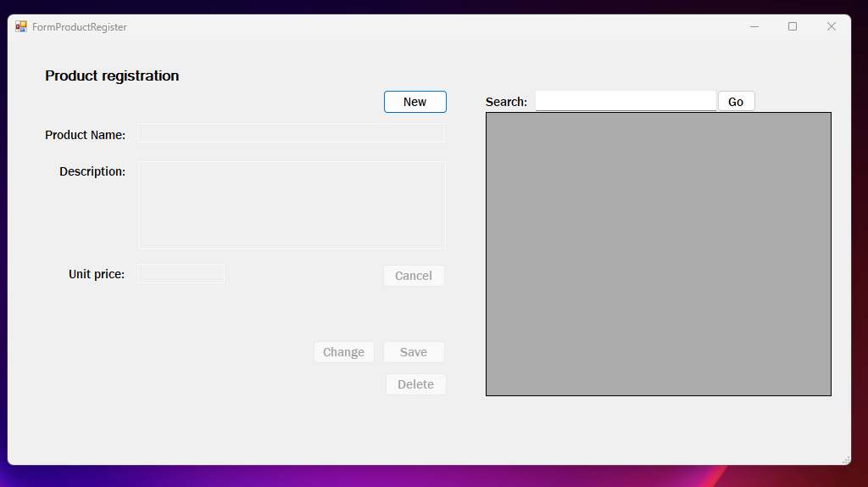Focus the Search text field

click(626, 101)
